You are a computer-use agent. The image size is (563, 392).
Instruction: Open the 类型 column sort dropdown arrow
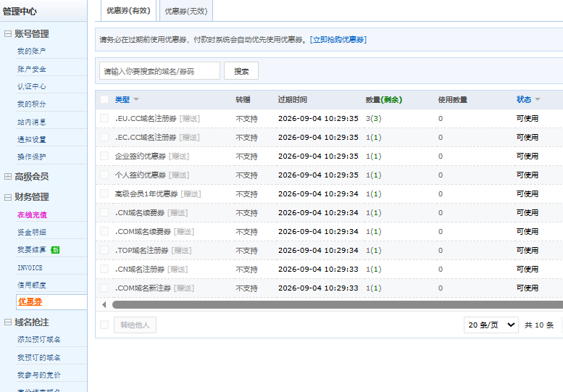(136, 99)
